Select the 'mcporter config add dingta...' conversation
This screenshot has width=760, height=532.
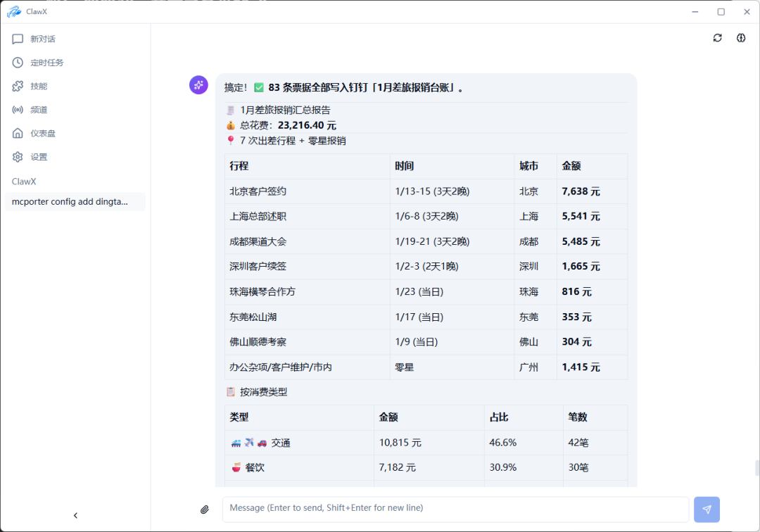pyautogui.click(x=75, y=201)
